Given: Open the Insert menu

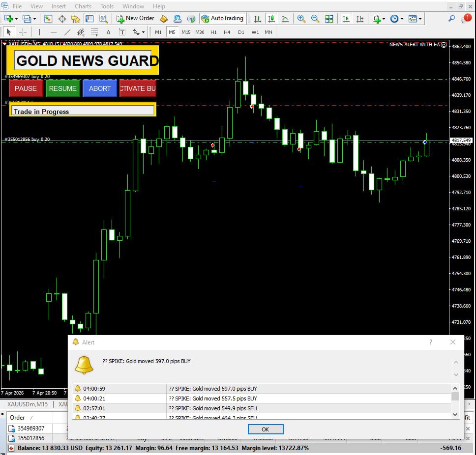Looking at the screenshot, I should tap(59, 6).
